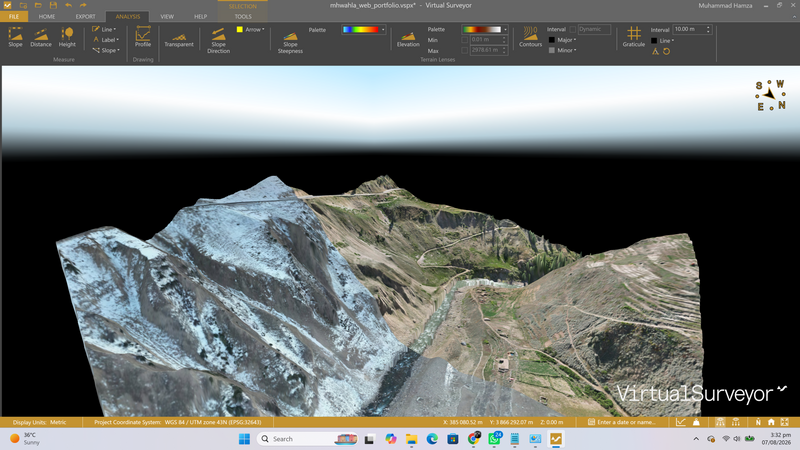The width and height of the screenshot is (800, 450).
Task: Collapse the ribbon with the chevron
Action: [794, 17]
